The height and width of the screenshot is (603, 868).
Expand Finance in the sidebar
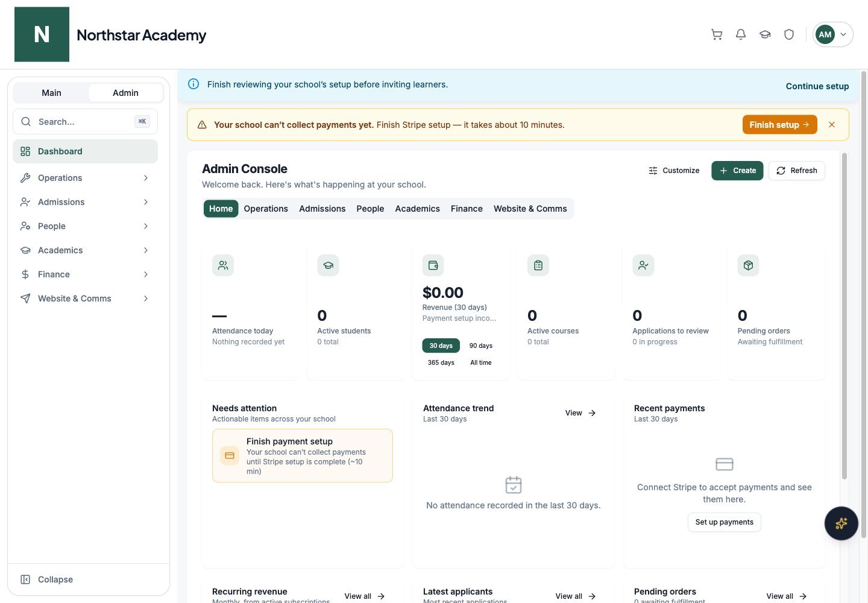(x=85, y=274)
